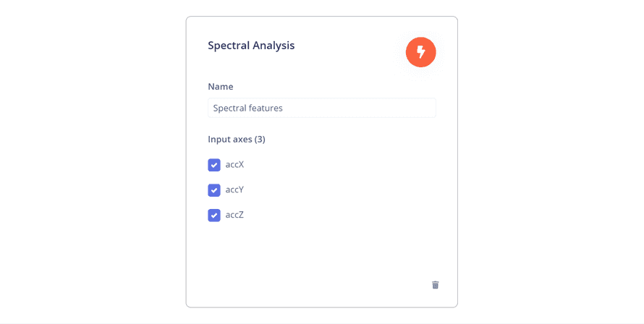Click the accZ axis label
Image resolution: width=644 pixels, height=324 pixels.
click(x=234, y=216)
